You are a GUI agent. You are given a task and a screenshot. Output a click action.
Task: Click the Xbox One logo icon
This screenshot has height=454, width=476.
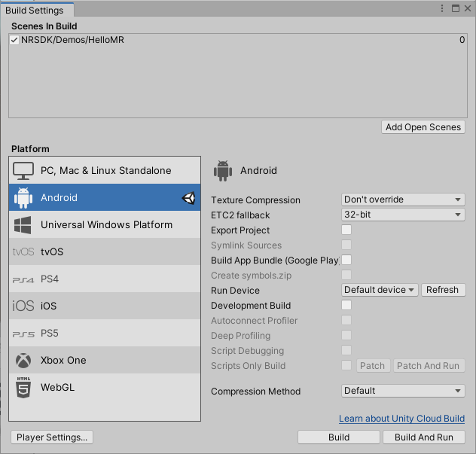[23, 360]
